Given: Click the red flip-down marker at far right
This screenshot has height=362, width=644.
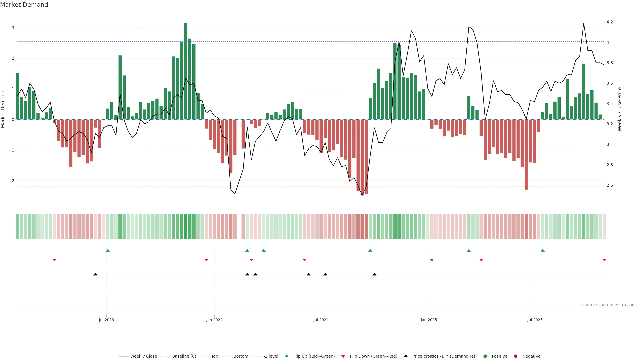Looking at the screenshot, I should tap(604, 260).
